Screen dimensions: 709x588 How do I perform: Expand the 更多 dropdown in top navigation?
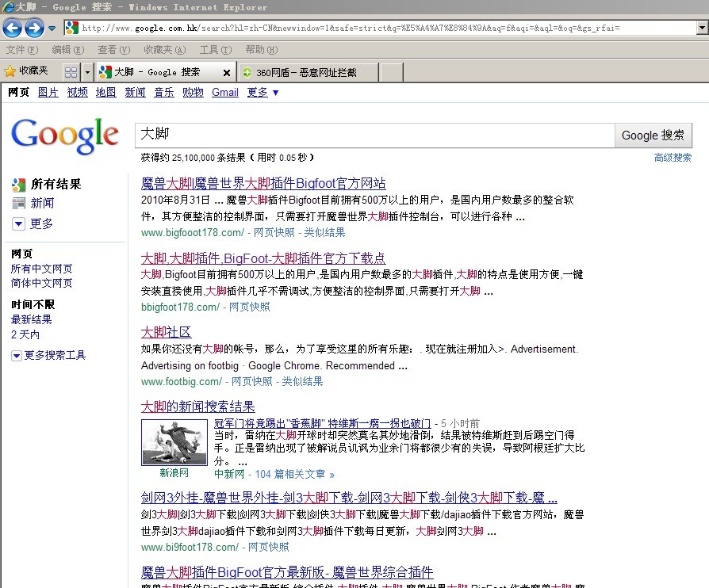coord(263,93)
